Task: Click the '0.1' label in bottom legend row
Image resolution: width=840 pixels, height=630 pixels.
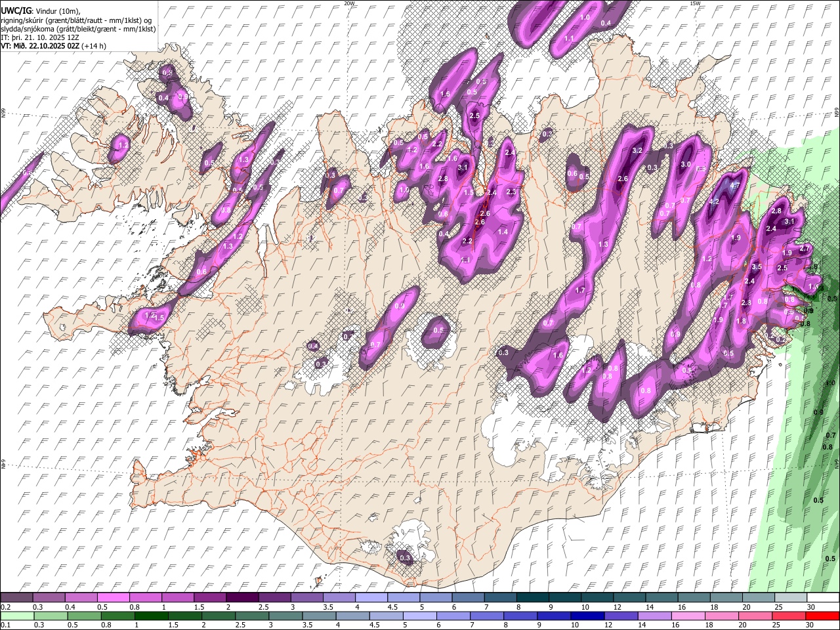Action: click(x=5, y=625)
